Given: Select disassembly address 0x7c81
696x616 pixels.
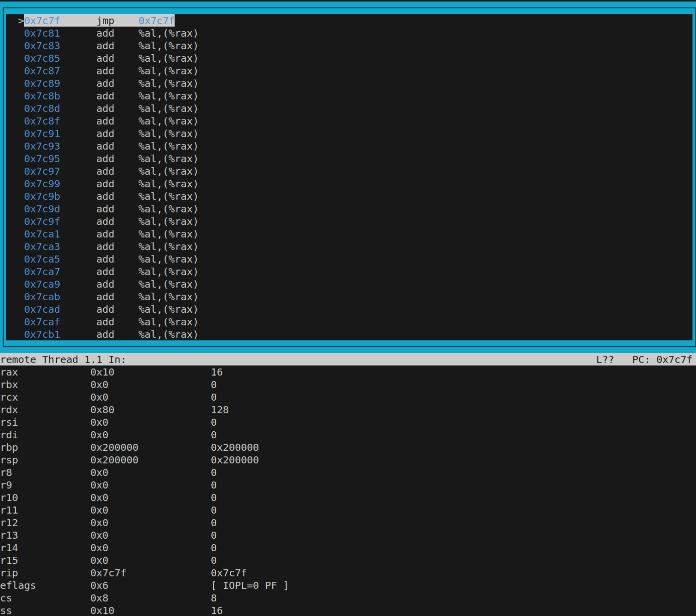Looking at the screenshot, I should [x=42, y=33].
